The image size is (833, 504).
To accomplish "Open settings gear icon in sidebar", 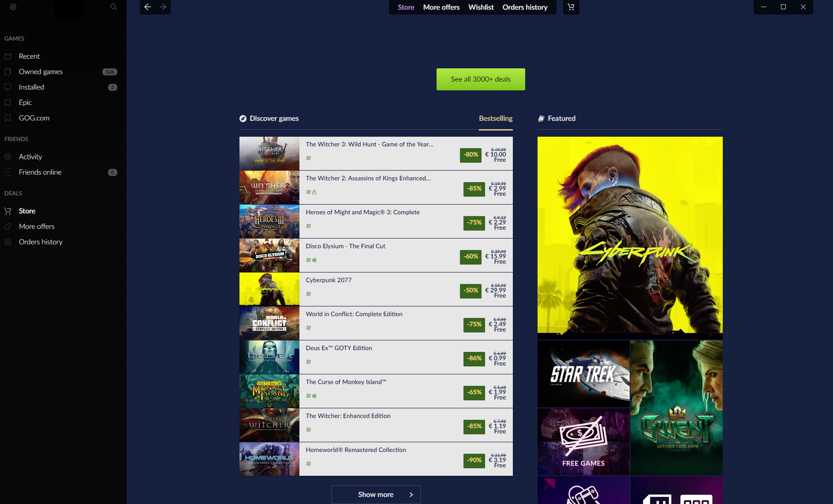I will (x=13, y=7).
